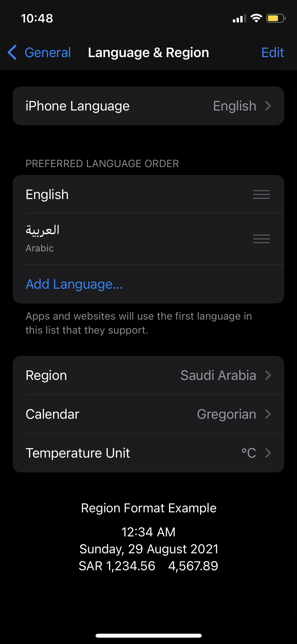
Task: Open Calendar chevron next to Gregorian
Action: [268, 414]
